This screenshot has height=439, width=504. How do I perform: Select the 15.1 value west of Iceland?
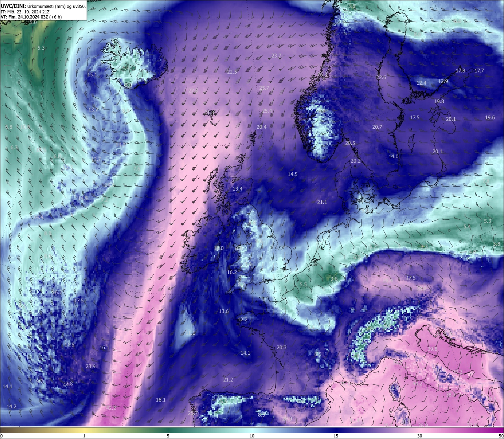pyautogui.click(x=92, y=74)
